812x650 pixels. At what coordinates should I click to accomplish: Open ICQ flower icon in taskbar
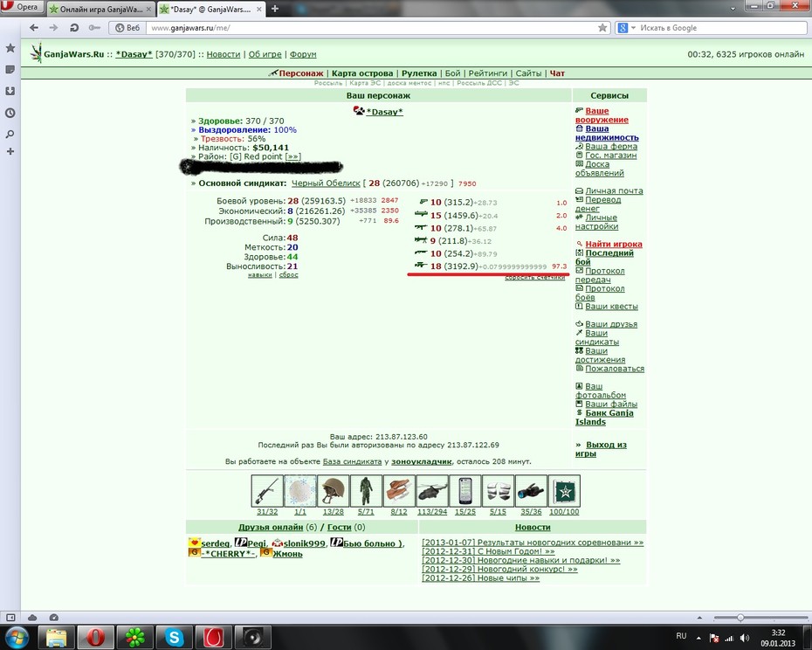click(x=135, y=638)
